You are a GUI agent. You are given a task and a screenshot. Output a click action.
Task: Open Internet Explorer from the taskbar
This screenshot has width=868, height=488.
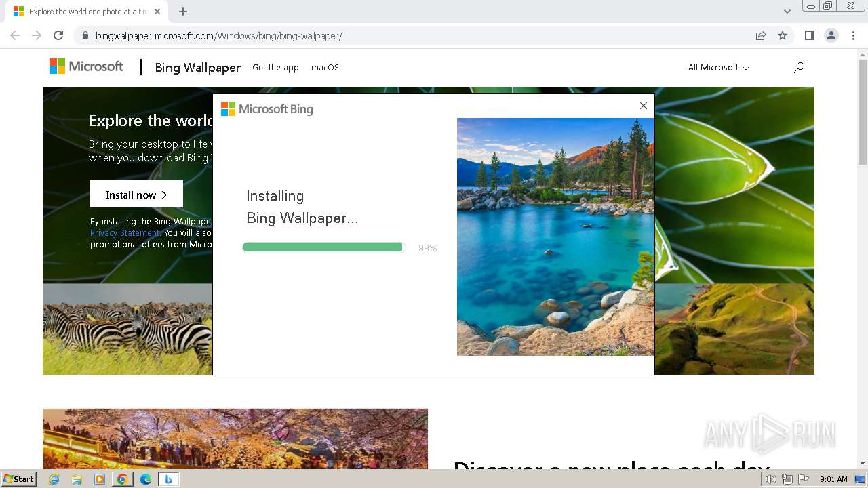tap(54, 479)
